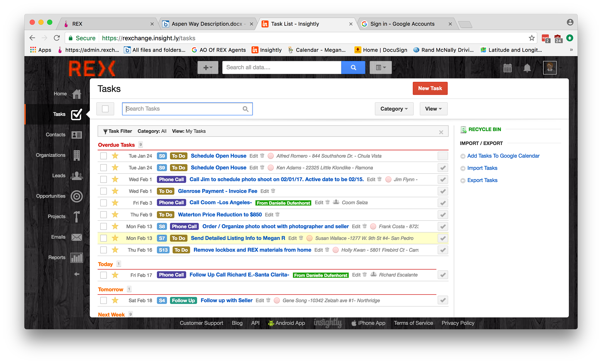Select checkbox for Call Coom task
This screenshot has height=364, width=602.
click(103, 203)
